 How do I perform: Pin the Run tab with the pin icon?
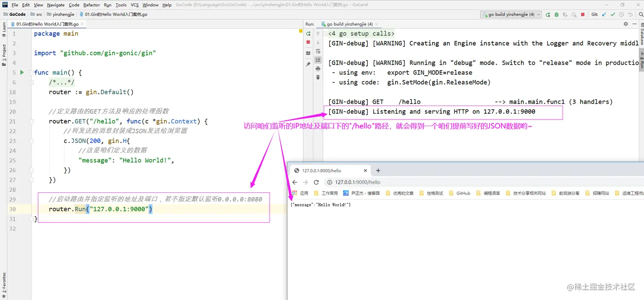tap(308, 64)
